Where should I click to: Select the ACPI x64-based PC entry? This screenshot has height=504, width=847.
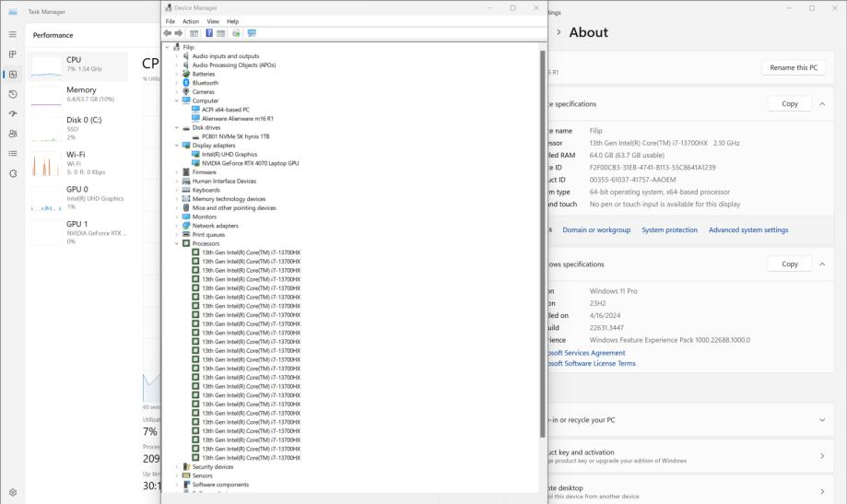pyautogui.click(x=225, y=110)
